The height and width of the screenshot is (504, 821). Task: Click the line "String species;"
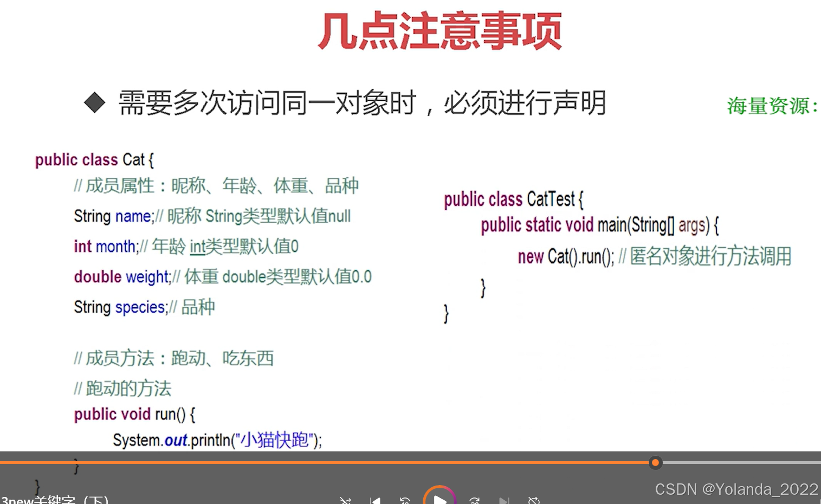coord(121,307)
